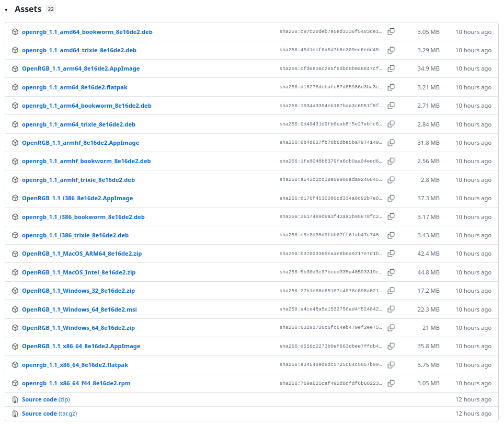
Task: Download openrgb_1.1_i386_trixie_8e16de2.deb
Action: [75, 235]
